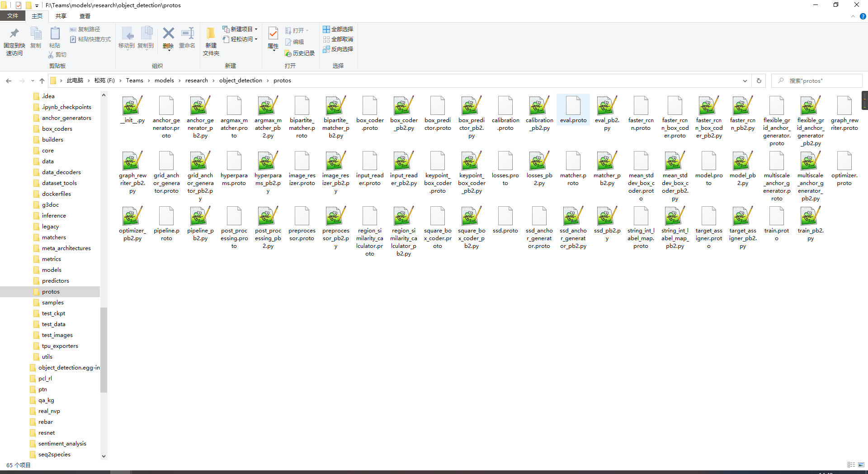Open the 打开 dropdown arrow

[x=307, y=30]
